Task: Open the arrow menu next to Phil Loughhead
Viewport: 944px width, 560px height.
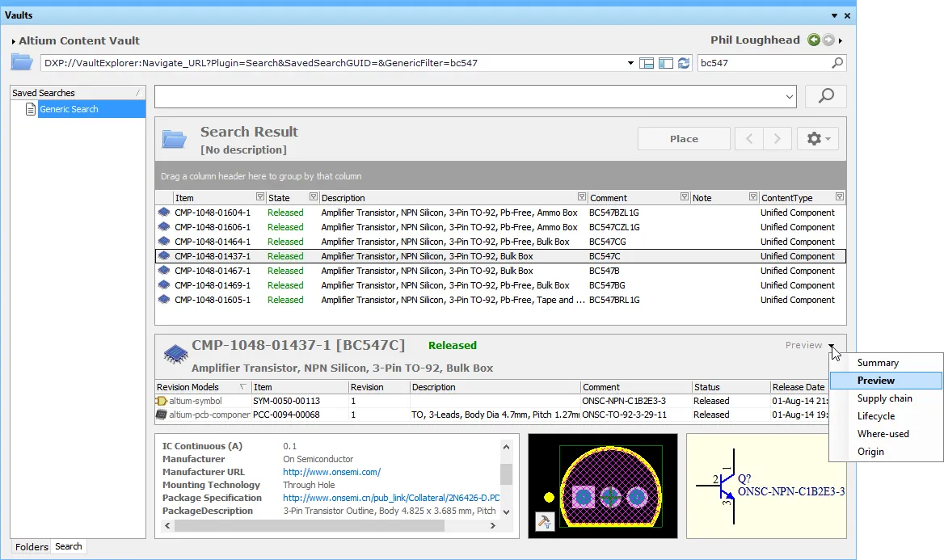Action: pos(841,40)
